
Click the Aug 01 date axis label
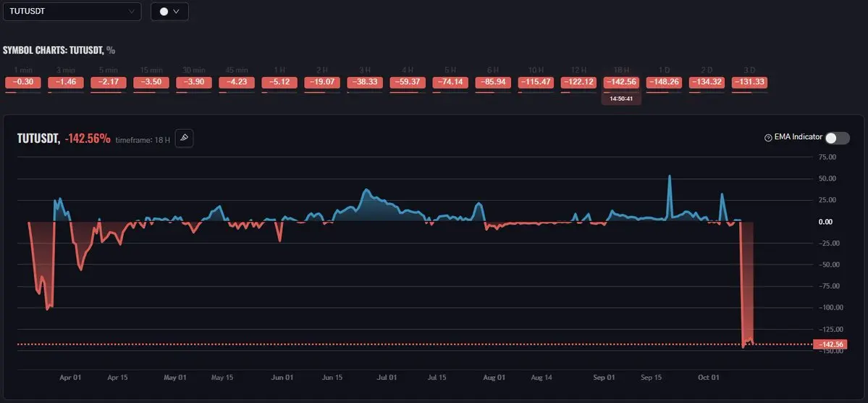494,378
